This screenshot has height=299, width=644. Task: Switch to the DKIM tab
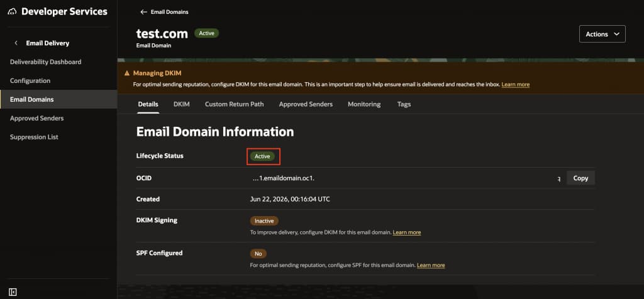click(182, 104)
